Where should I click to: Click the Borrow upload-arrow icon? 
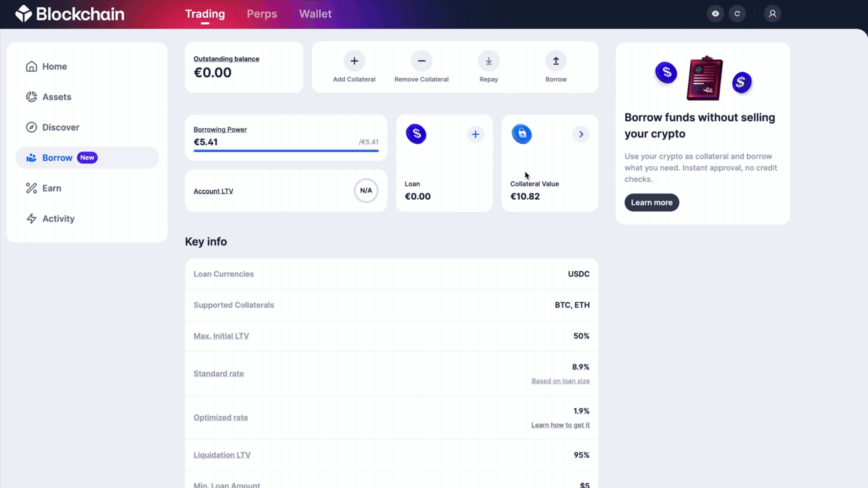556,61
